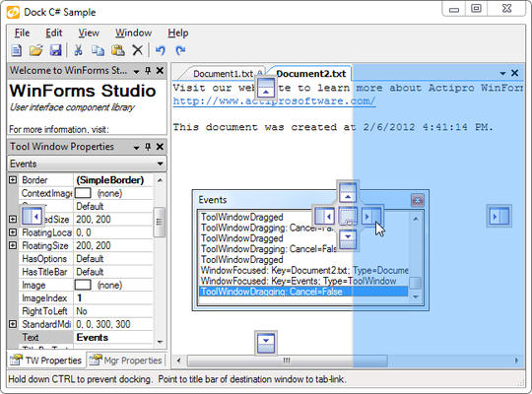Screen dimensions: 532x394
Task: Click the center dock-right guide arrow
Action: click(371, 216)
